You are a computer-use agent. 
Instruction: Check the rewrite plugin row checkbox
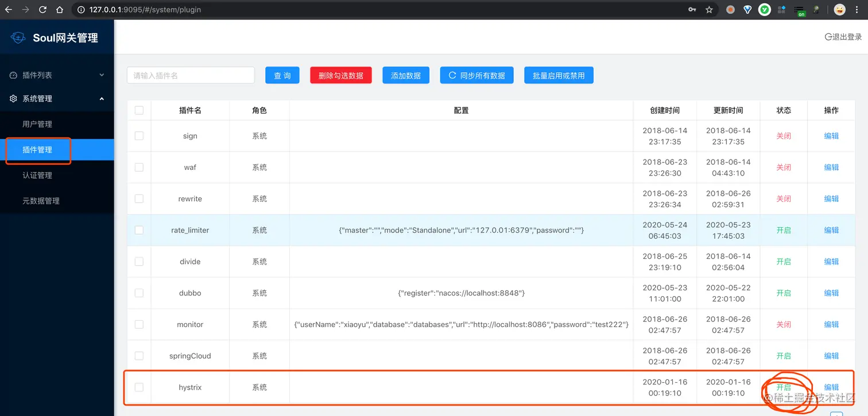139,199
